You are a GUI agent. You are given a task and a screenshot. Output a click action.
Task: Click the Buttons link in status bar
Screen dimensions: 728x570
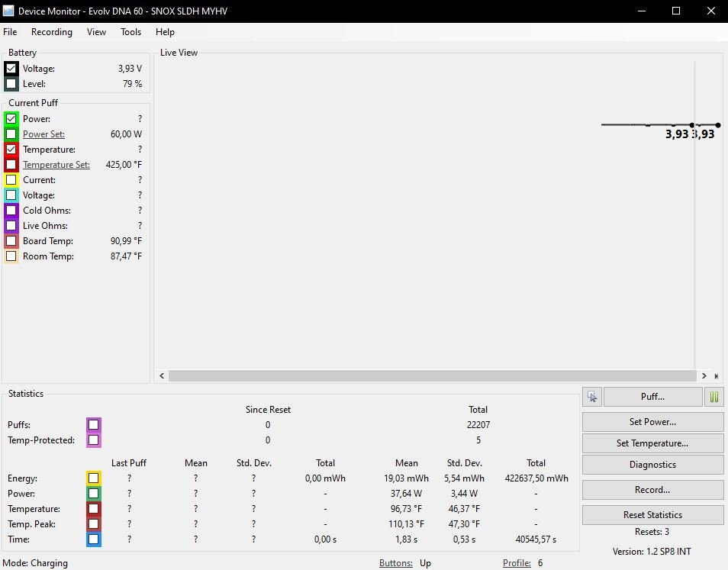pos(395,563)
